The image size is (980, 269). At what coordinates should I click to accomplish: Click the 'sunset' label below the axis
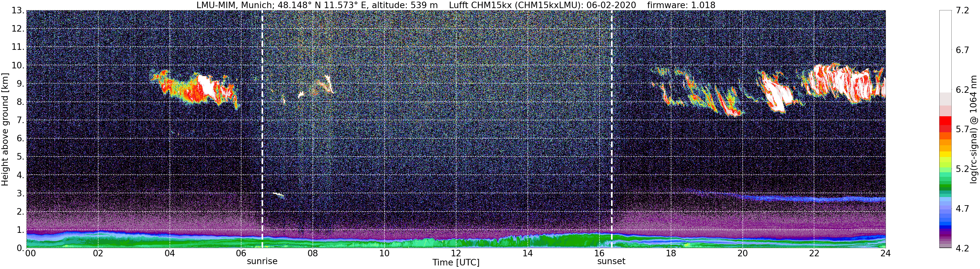click(x=611, y=262)
